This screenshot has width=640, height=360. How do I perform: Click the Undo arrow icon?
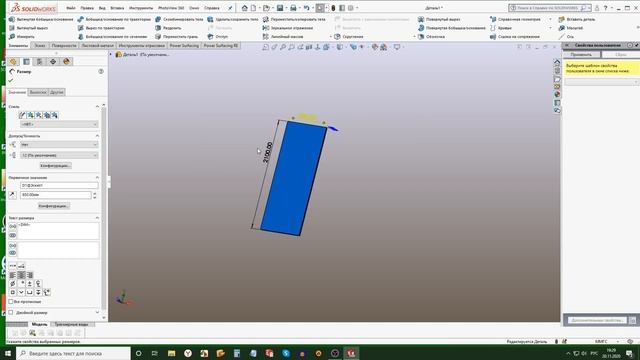click(306, 8)
